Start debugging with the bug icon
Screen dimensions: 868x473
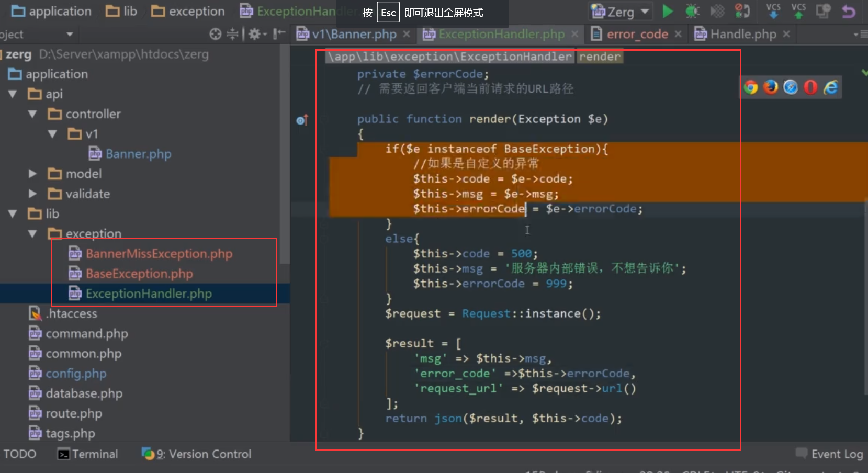[693, 11]
